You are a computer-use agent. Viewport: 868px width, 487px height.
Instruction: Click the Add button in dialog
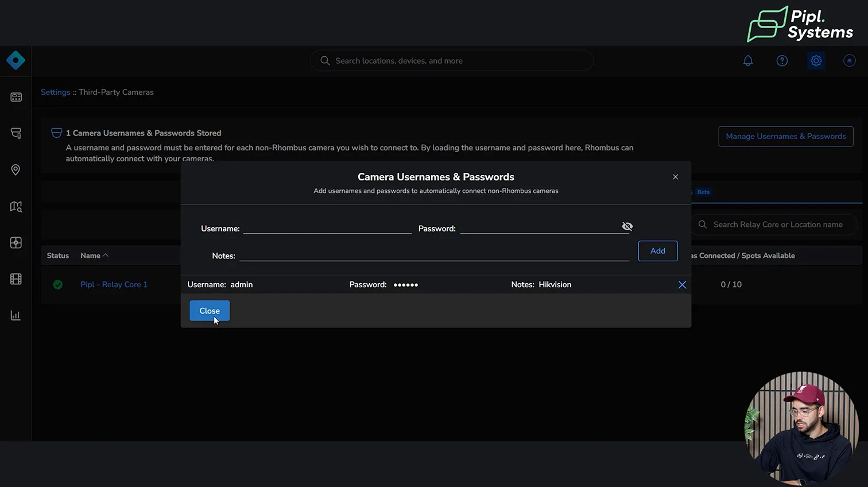point(657,251)
